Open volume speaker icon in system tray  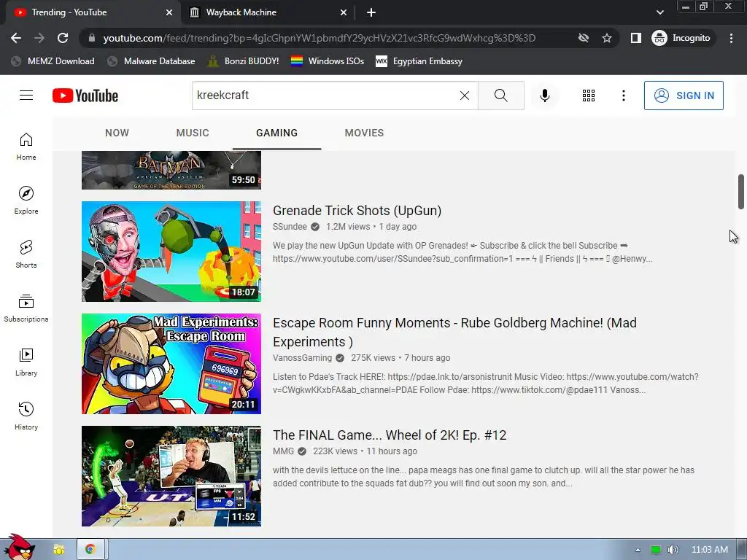click(x=673, y=550)
